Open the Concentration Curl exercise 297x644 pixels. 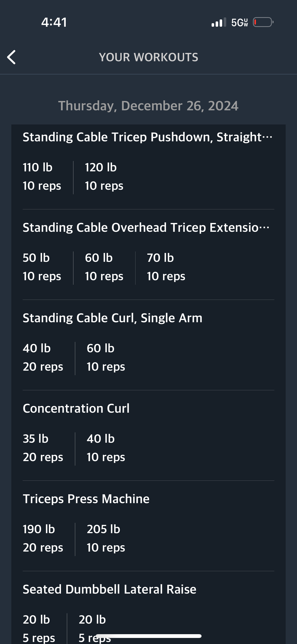pyautogui.click(x=76, y=408)
